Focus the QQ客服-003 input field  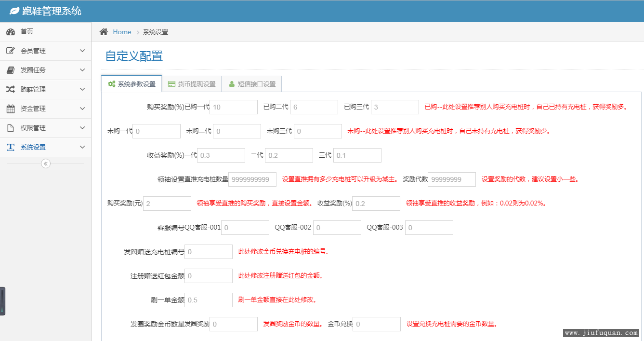pyautogui.click(x=429, y=228)
